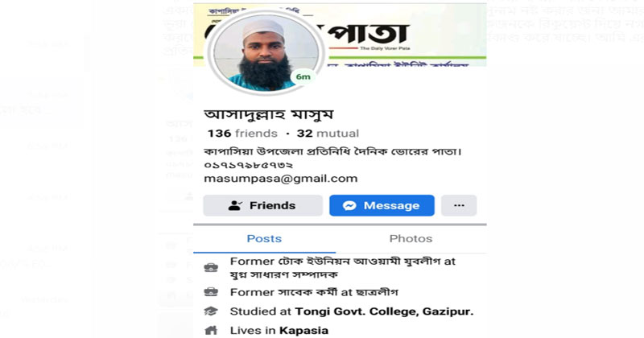Screen dimensions: 644x338
Task: Open the three-dot more options menu
Action: [x=459, y=205]
